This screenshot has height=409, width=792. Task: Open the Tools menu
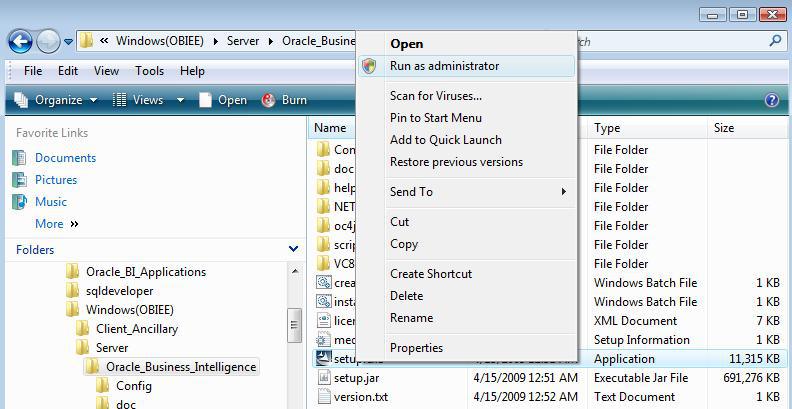(x=149, y=71)
